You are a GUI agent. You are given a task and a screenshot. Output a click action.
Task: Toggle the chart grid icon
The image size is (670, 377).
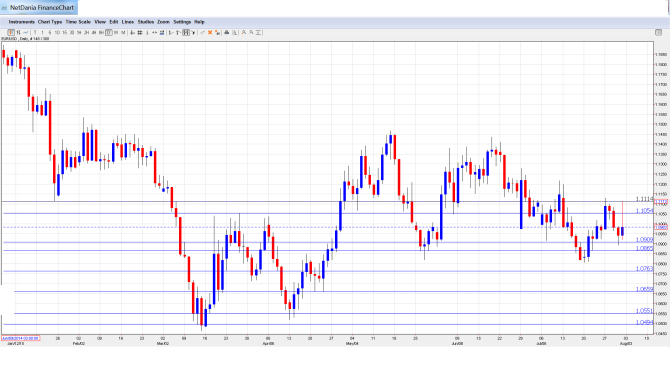(140, 32)
